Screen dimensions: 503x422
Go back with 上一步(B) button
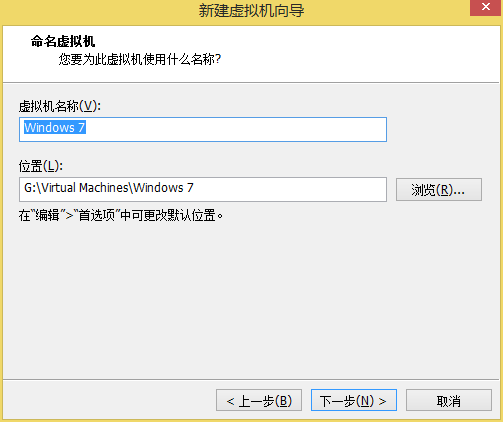[259, 400]
